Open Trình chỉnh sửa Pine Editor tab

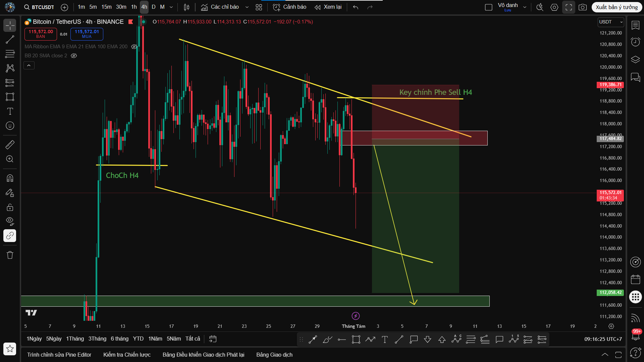(59, 355)
